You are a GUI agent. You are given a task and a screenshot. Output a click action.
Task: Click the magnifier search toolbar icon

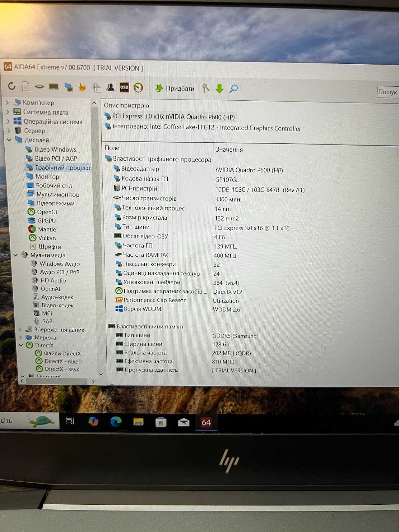click(x=234, y=89)
